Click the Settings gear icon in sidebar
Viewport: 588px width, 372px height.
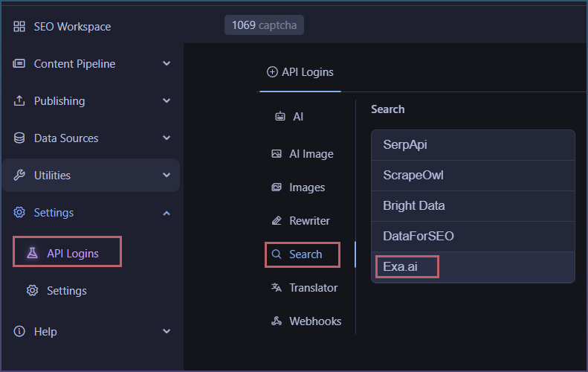tap(19, 213)
